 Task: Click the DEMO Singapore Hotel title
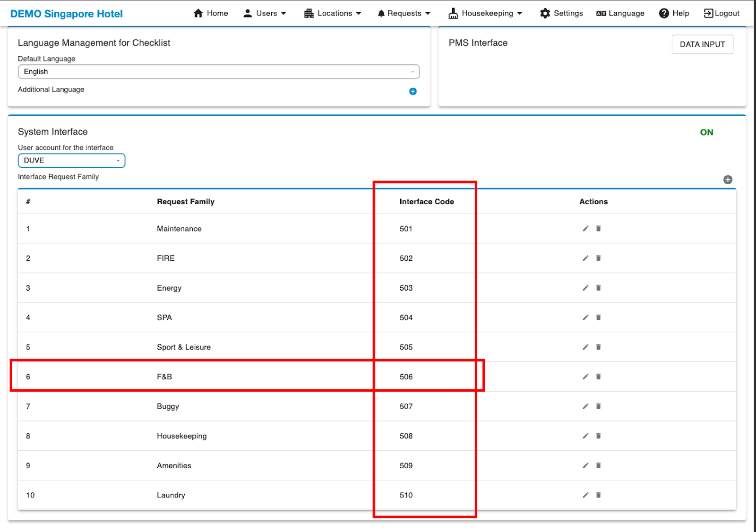[x=66, y=14]
